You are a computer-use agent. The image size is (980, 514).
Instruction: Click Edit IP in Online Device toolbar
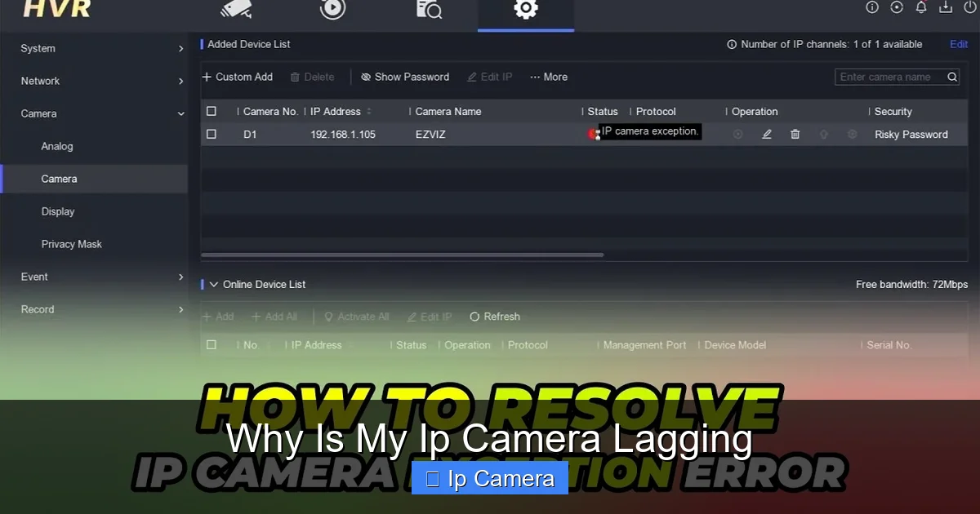coord(430,317)
